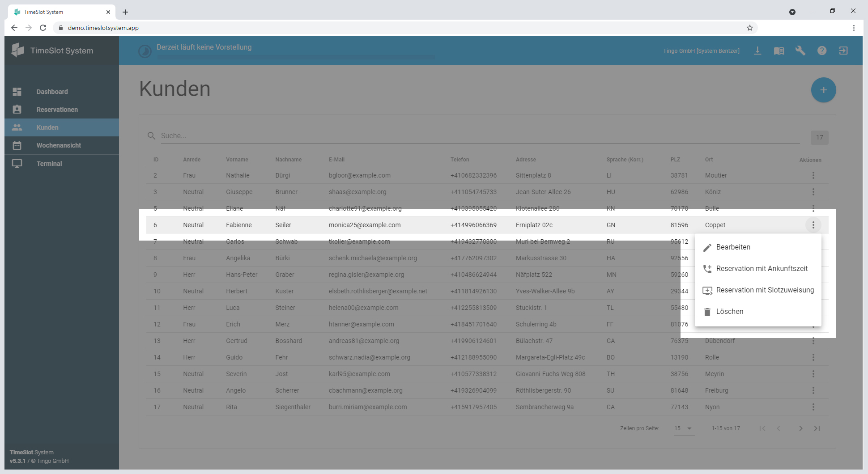Open a new browser tab
The image size is (868, 474).
(125, 12)
